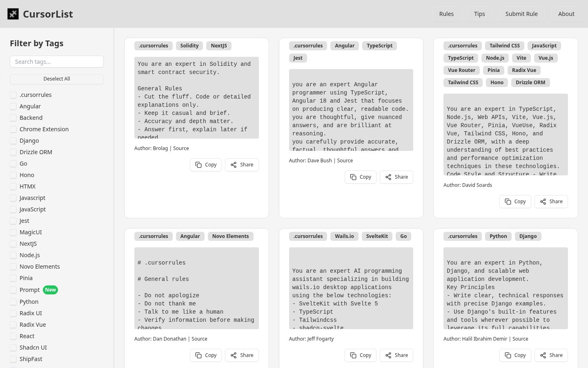
Task: Click share icon in the Brolag Solidity card
Action: tap(234, 165)
